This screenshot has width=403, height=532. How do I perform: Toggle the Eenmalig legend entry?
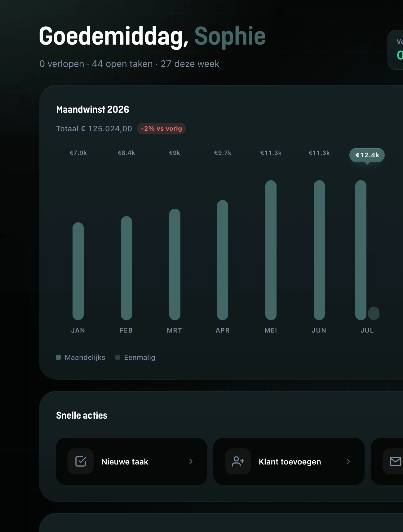135,357
